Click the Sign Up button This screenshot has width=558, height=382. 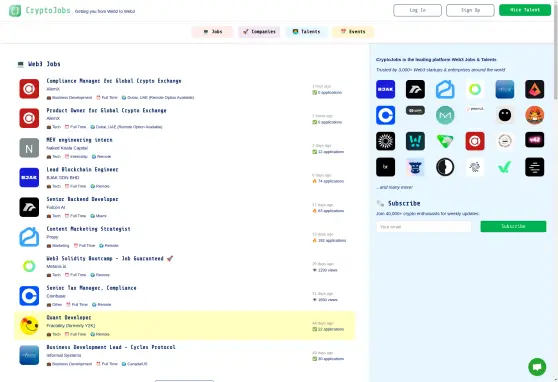[x=470, y=10]
